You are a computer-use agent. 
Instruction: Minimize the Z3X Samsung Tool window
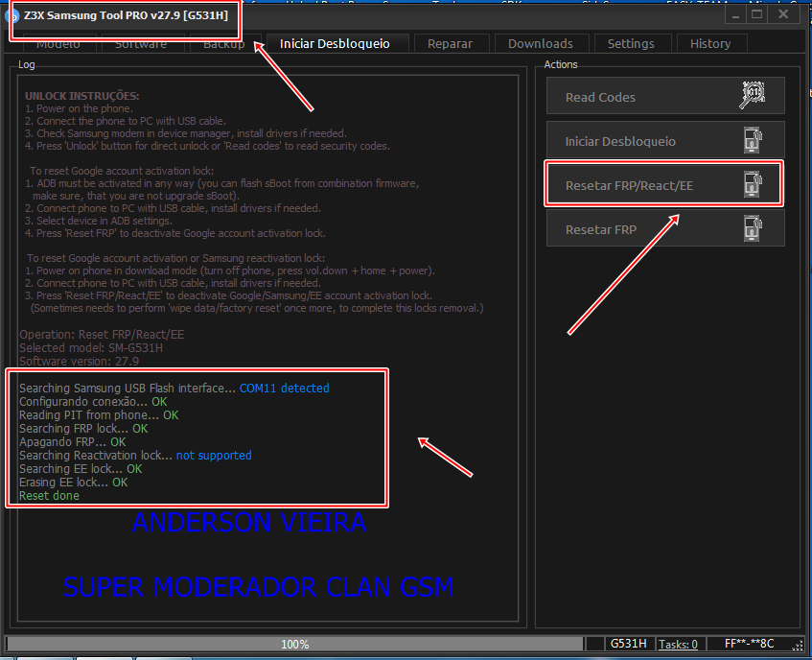coord(735,14)
